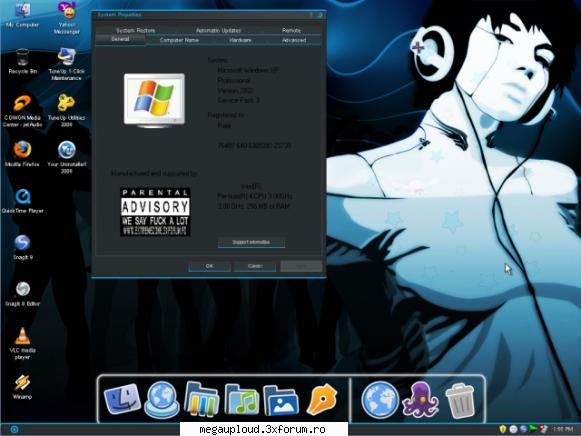Click the green flag tray icon

(x=533, y=429)
